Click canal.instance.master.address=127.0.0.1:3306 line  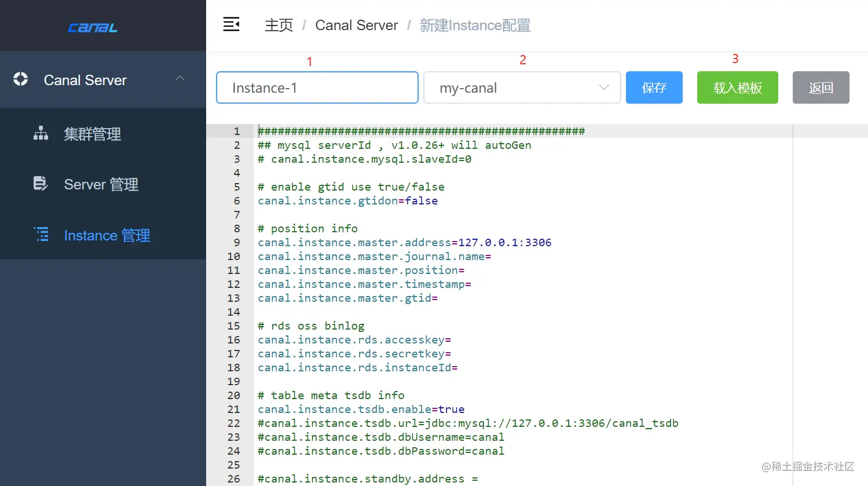click(x=404, y=242)
